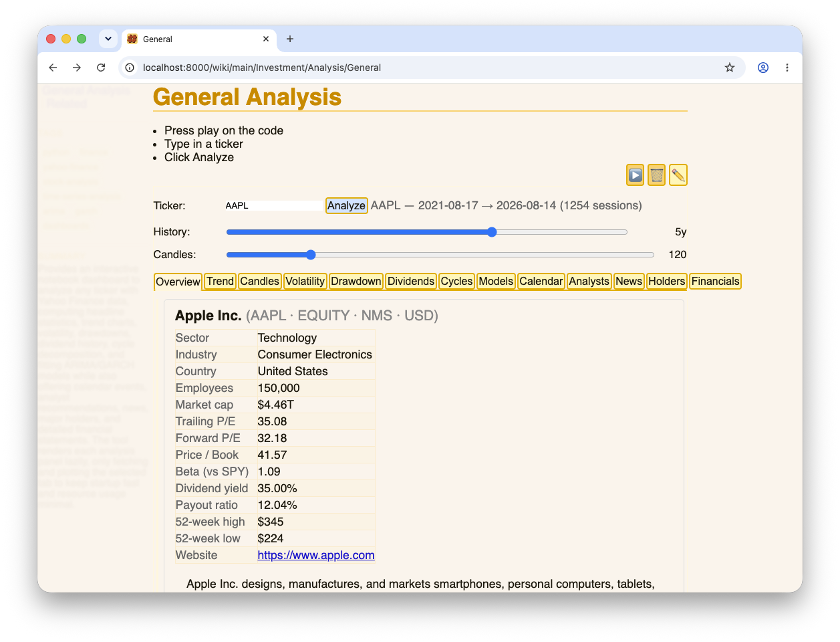Viewport: 840px width, 642px height.
Task: Open the Financials tab
Action: pyautogui.click(x=715, y=282)
